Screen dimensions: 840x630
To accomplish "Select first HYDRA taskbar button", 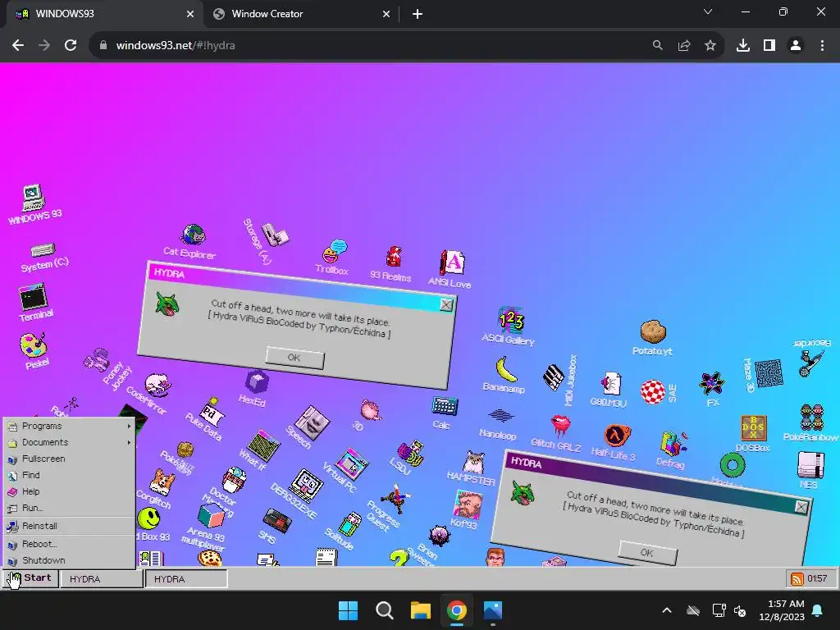I will point(101,579).
